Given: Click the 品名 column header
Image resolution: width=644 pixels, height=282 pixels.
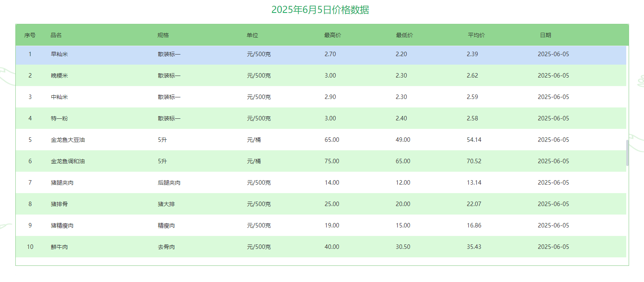Looking at the screenshot, I should coord(56,35).
